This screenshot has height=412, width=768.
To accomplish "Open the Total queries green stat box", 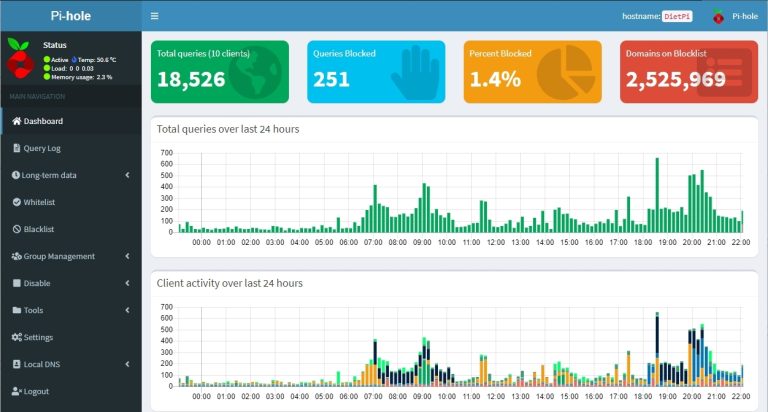I will coord(219,71).
